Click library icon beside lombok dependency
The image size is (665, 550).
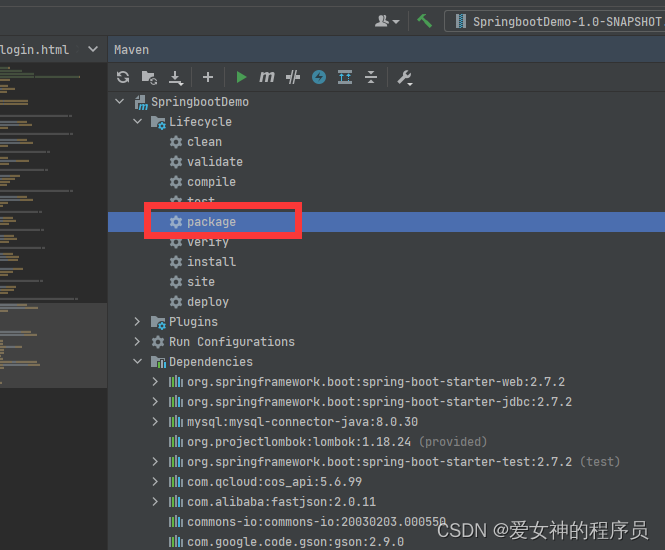pos(176,441)
